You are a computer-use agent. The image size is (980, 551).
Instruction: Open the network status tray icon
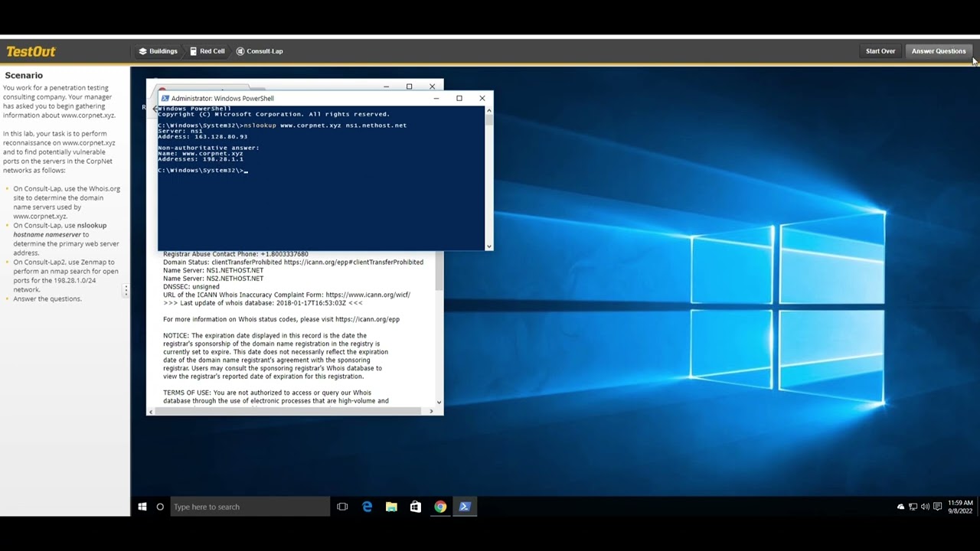click(x=913, y=507)
